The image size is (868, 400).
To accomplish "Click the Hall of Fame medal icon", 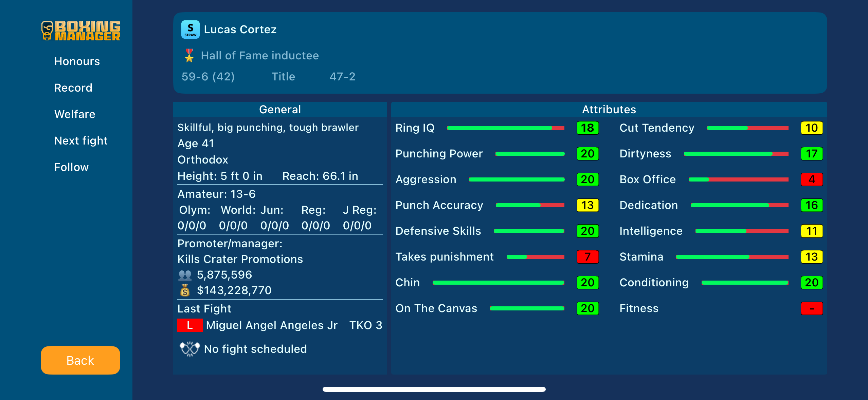I will click(x=189, y=56).
